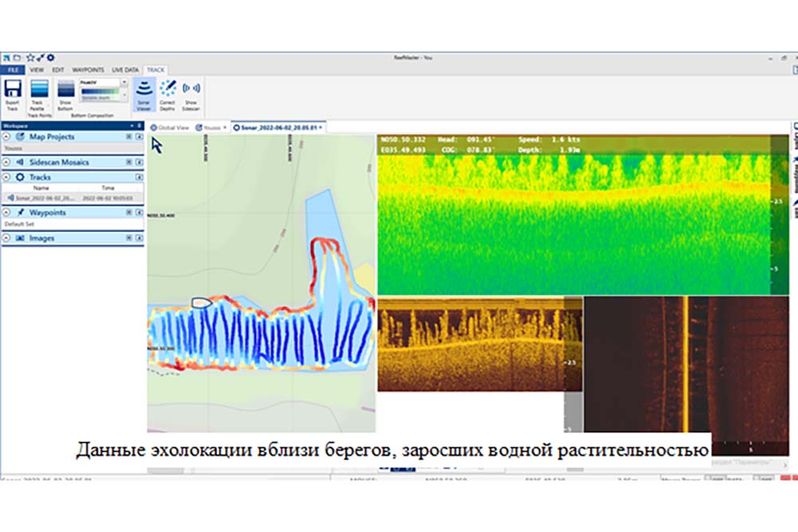Open the Global View tab
Screen dimensions: 798x532
tap(170, 127)
